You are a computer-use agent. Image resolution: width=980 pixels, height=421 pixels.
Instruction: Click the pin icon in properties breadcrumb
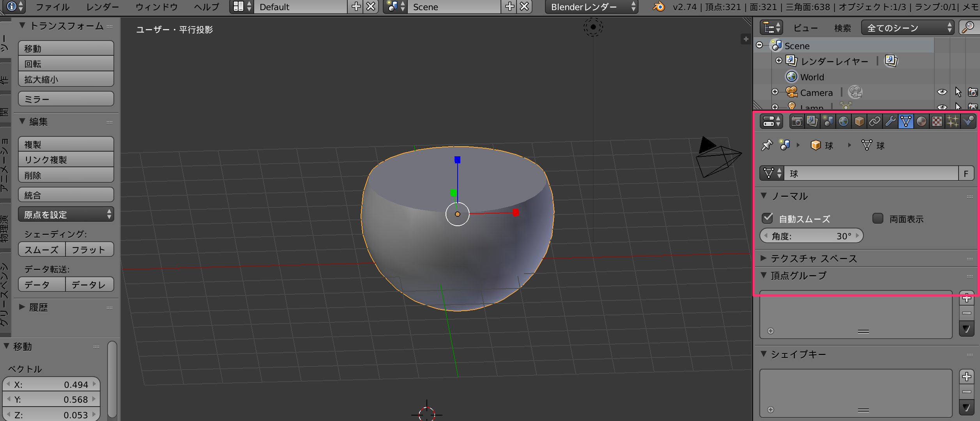point(767,145)
